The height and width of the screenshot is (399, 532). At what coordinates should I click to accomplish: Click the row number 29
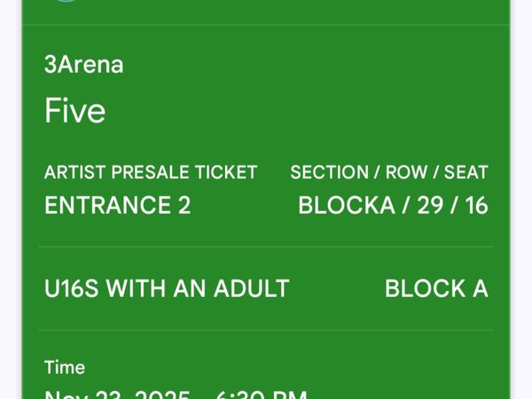click(x=430, y=206)
